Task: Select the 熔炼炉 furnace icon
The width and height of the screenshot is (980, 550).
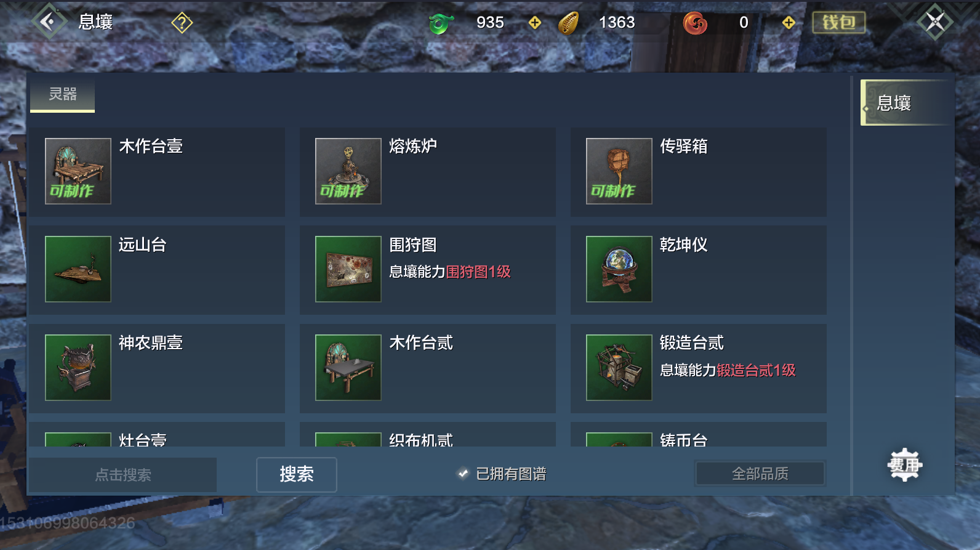Action: pyautogui.click(x=348, y=171)
